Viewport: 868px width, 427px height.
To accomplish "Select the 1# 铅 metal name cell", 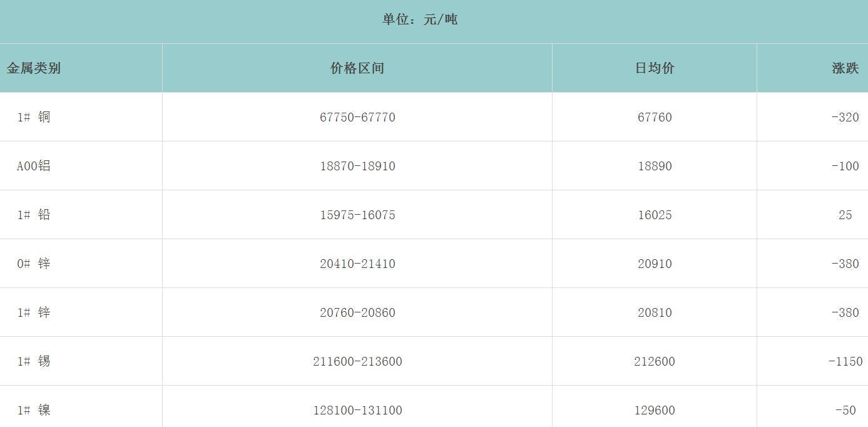I will tap(34, 215).
